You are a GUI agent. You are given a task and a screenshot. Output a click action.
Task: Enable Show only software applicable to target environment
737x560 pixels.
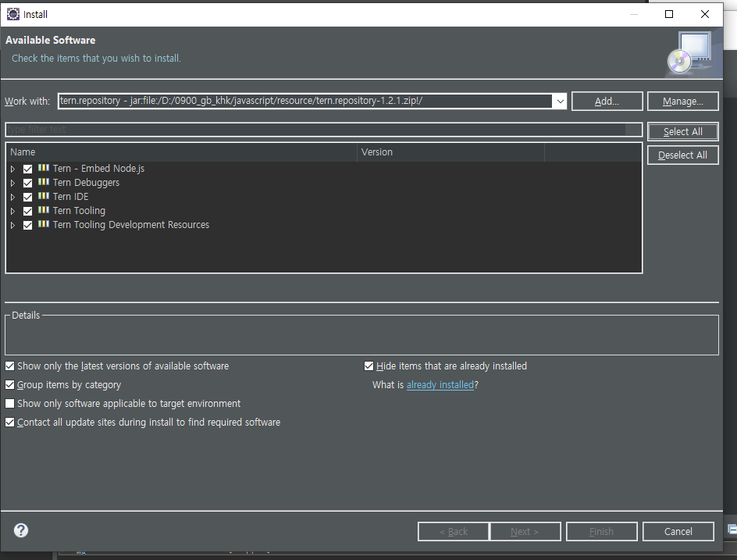[10, 404]
